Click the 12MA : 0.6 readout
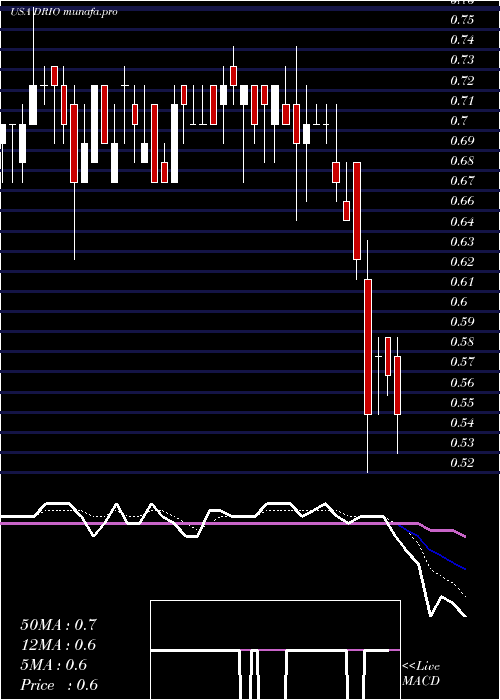This screenshot has height=700, width=500. pos(58,645)
